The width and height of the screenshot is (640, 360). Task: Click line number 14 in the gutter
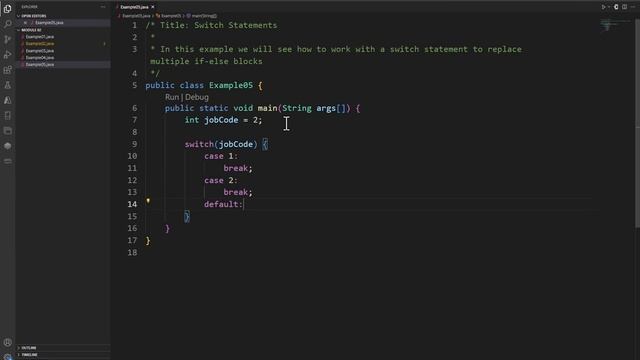(132, 204)
